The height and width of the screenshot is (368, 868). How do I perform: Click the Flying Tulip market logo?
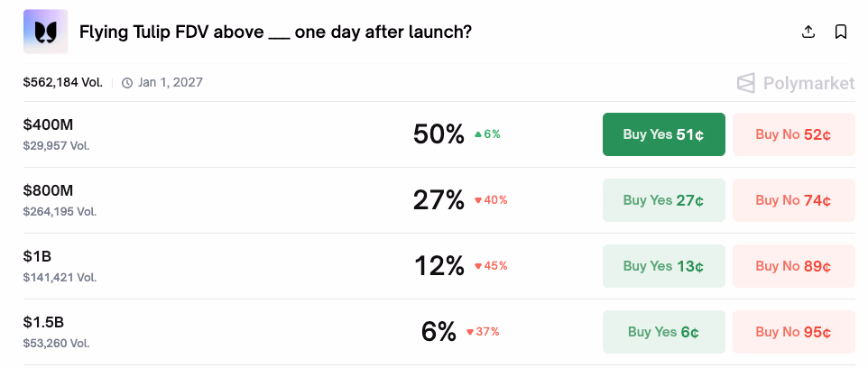pyautogui.click(x=45, y=32)
